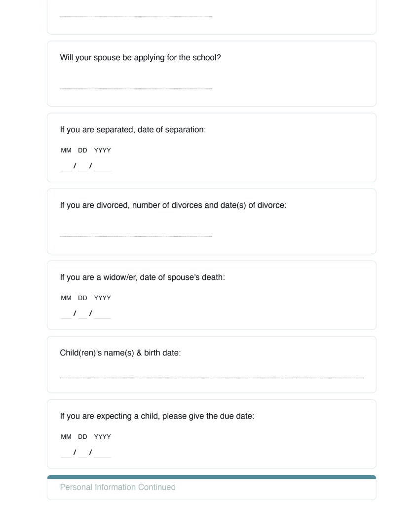Click 'If you are expecting a child' label
The image size is (420, 505).
[157, 416]
